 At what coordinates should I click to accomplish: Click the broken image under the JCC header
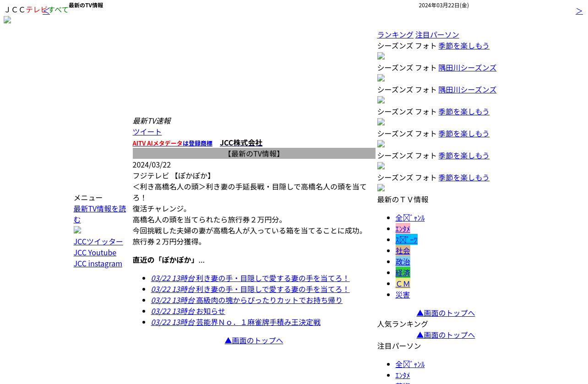(x=7, y=20)
